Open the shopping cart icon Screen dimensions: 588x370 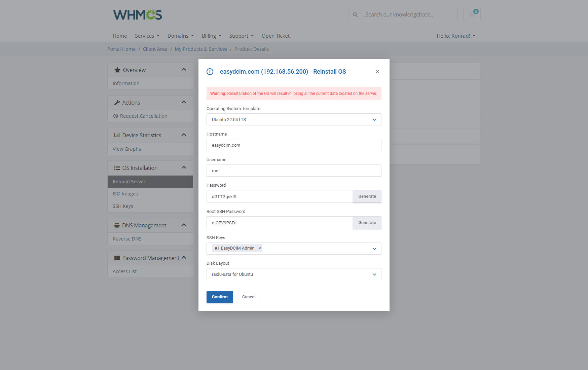[472, 14]
